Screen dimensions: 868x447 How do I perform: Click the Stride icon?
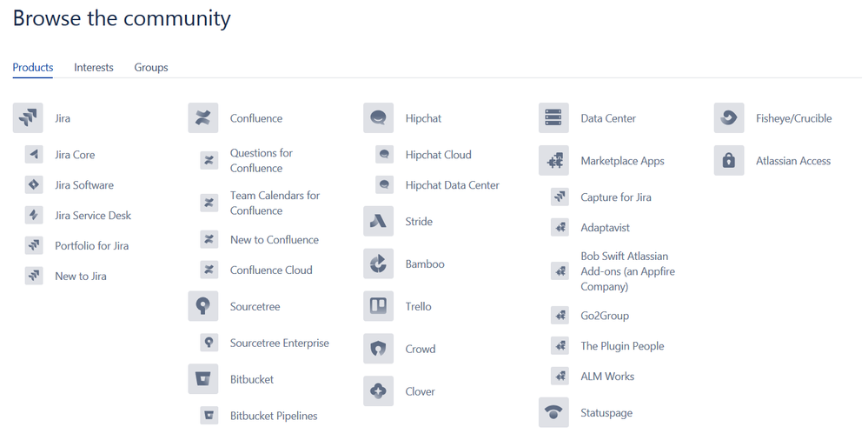(379, 222)
